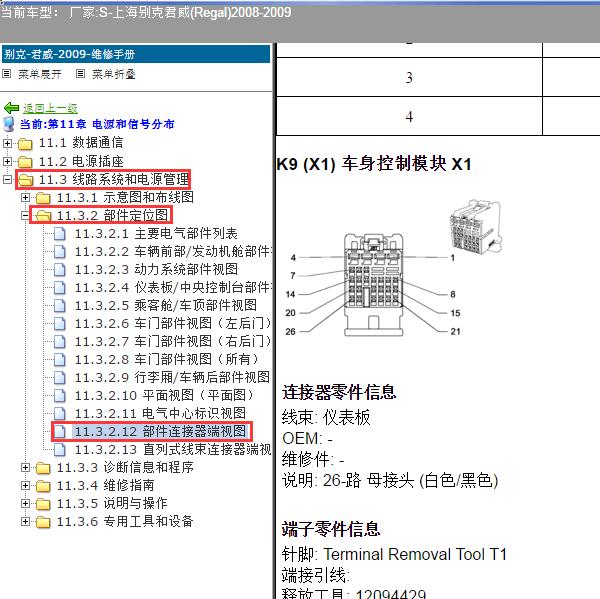Open 11.3.2.4 仪表板/中央控制台部件 page

173,287
